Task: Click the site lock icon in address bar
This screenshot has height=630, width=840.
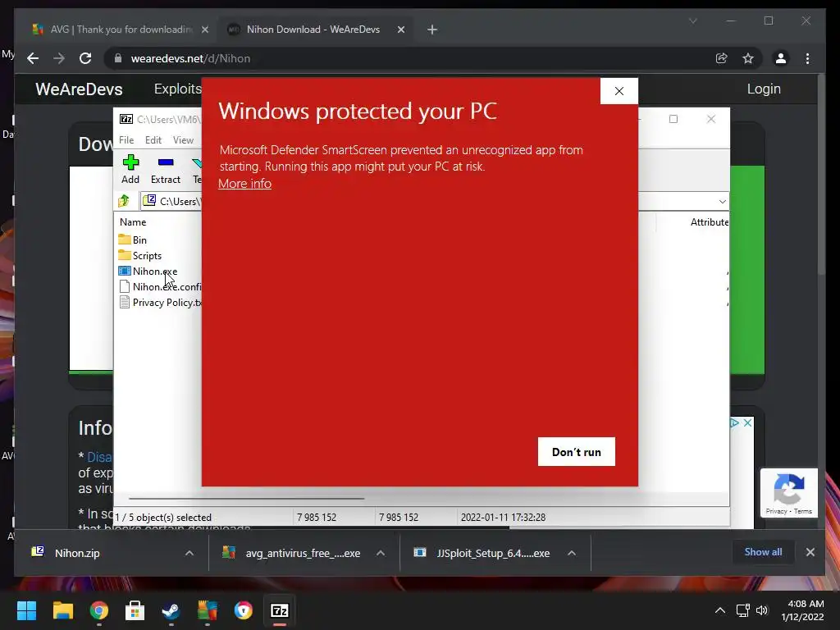Action: [118, 58]
